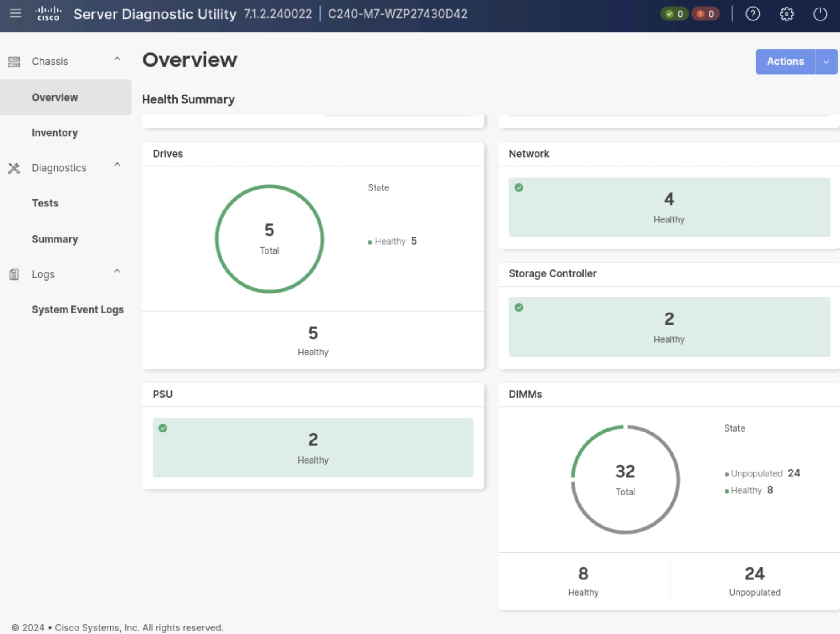This screenshot has height=634, width=840.
Task: Collapse the Diagnostics section
Action: [117, 165]
